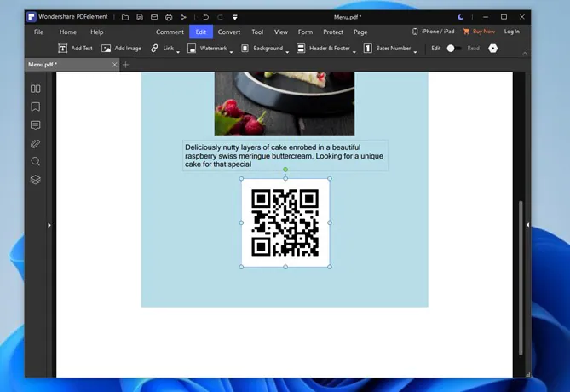Select the Edit tab
570x392 pixels.
click(201, 32)
